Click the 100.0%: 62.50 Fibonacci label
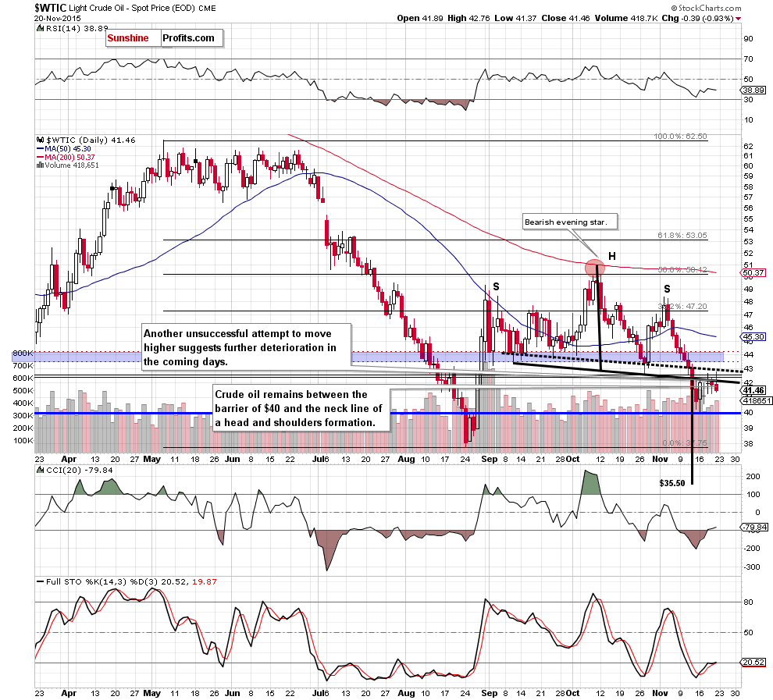The width and height of the screenshot is (773, 700). click(680, 137)
